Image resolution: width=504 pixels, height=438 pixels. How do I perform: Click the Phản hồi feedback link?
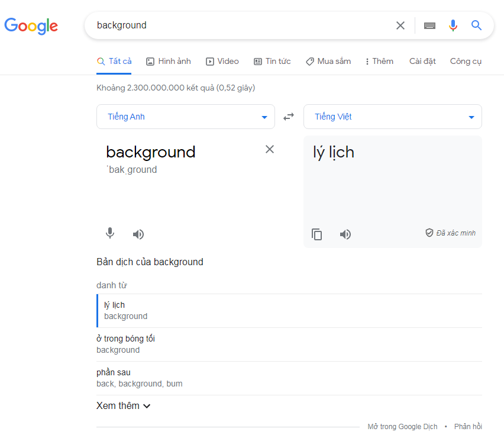tap(468, 427)
